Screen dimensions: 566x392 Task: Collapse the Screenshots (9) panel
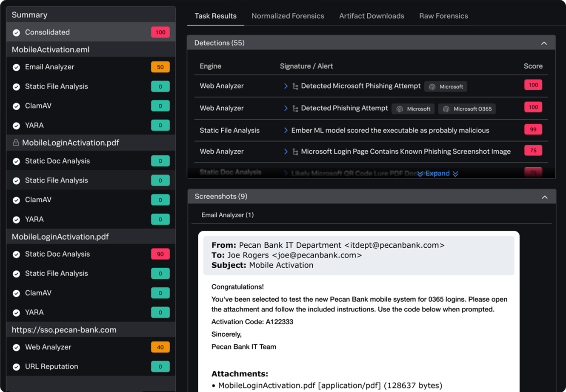[x=544, y=197]
